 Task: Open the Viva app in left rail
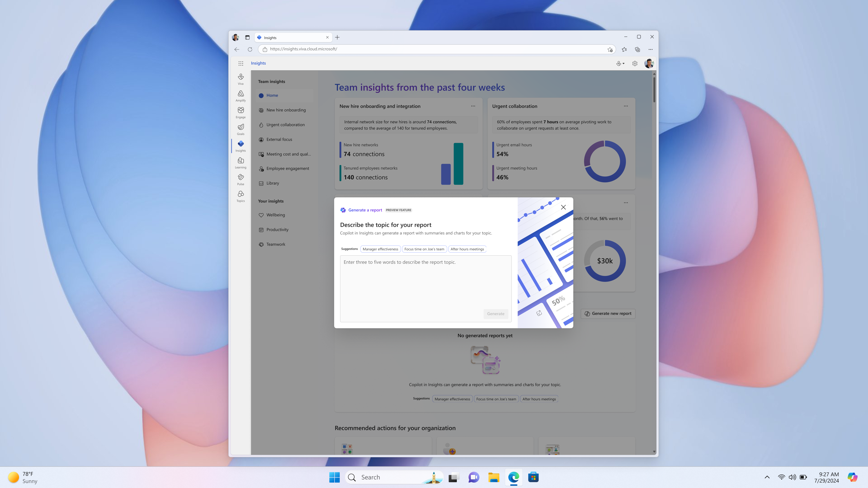tap(241, 79)
